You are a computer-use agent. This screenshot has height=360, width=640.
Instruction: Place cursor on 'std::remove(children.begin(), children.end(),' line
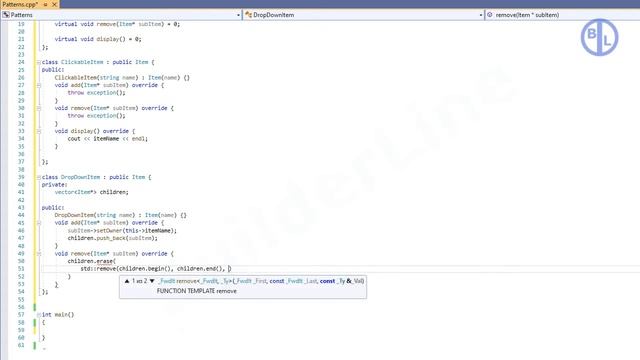click(x=153, y=269)
